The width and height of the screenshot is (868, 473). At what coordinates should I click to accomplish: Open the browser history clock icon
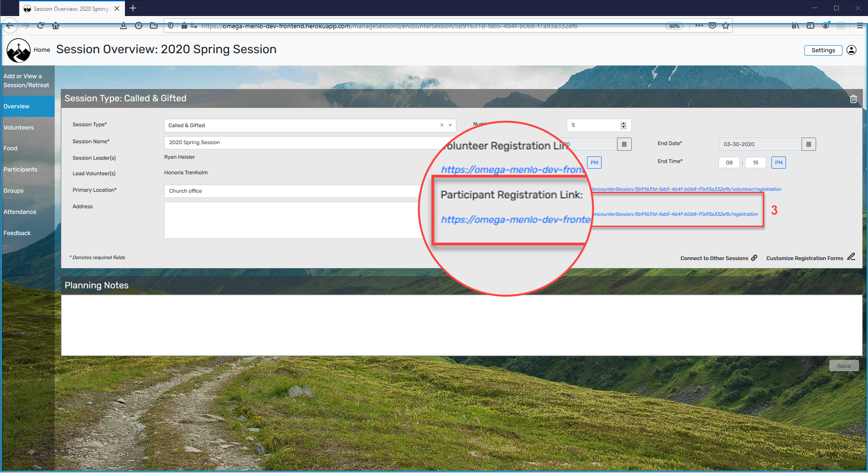(x=139, y=26)
